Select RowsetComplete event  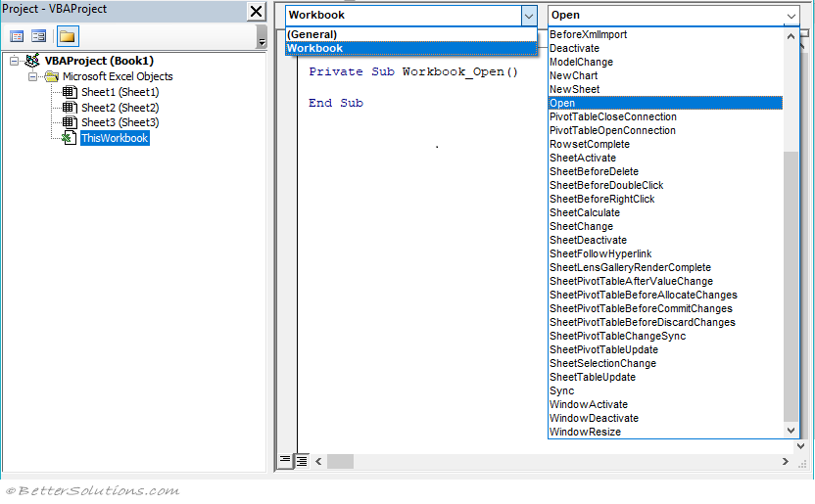point(665,144)
